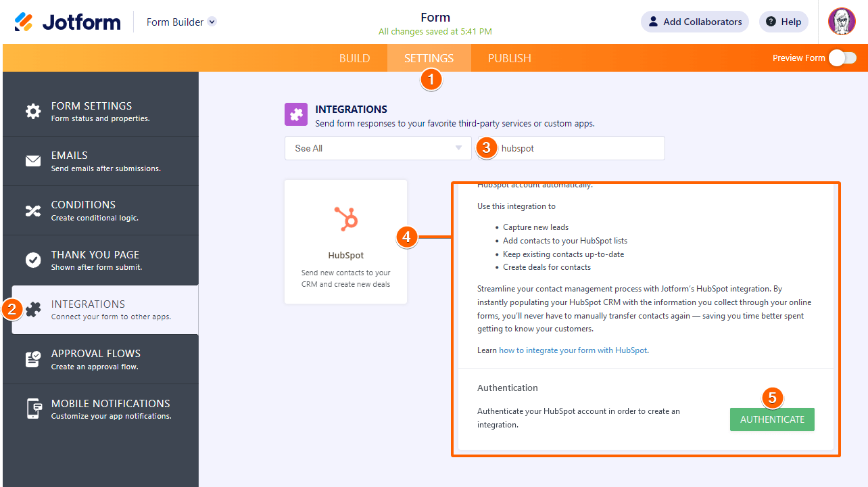Switch to the SETTINGS tab
The width and height of the screenshot is (868, 487).
(429, 58)
